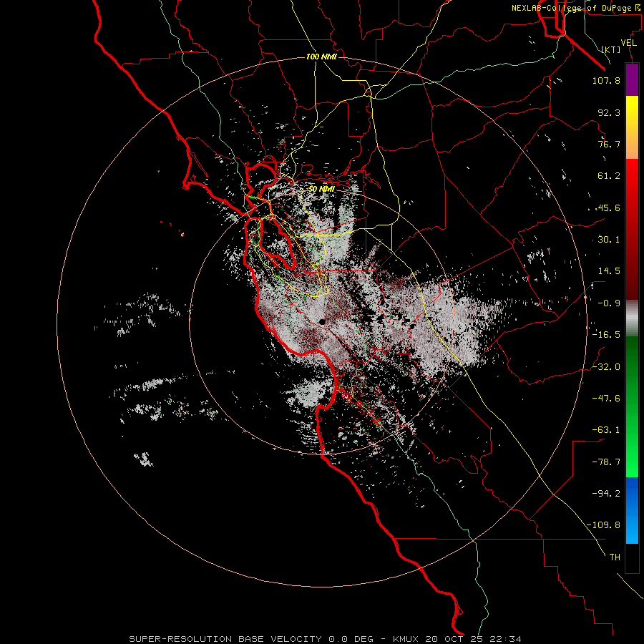Click the [KT] units label
Image resolution: width=644 pixels, height=644 pixels.
pos(611,49)
